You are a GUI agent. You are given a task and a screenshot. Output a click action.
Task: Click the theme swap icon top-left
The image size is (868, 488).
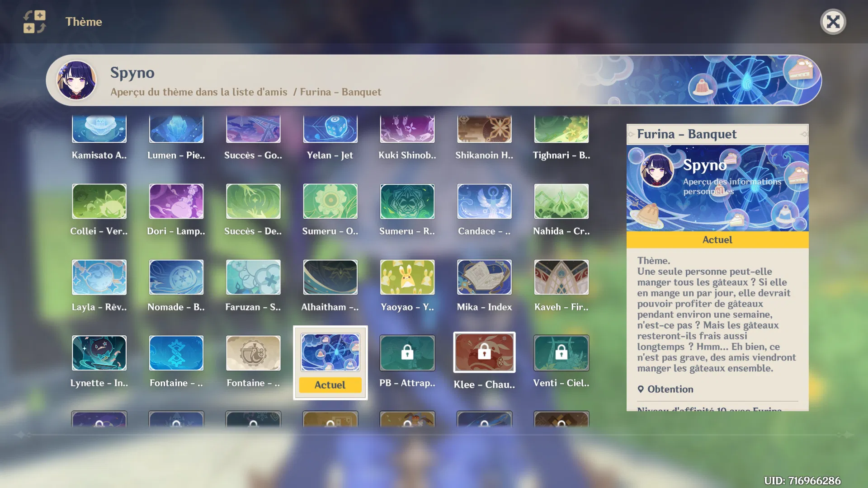tap(34, 22)
